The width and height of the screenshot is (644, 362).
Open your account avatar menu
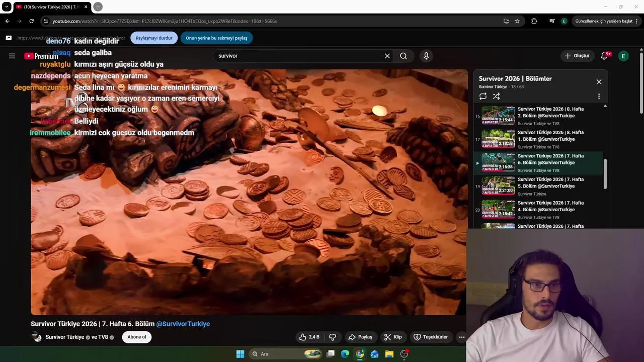point(623,56)
